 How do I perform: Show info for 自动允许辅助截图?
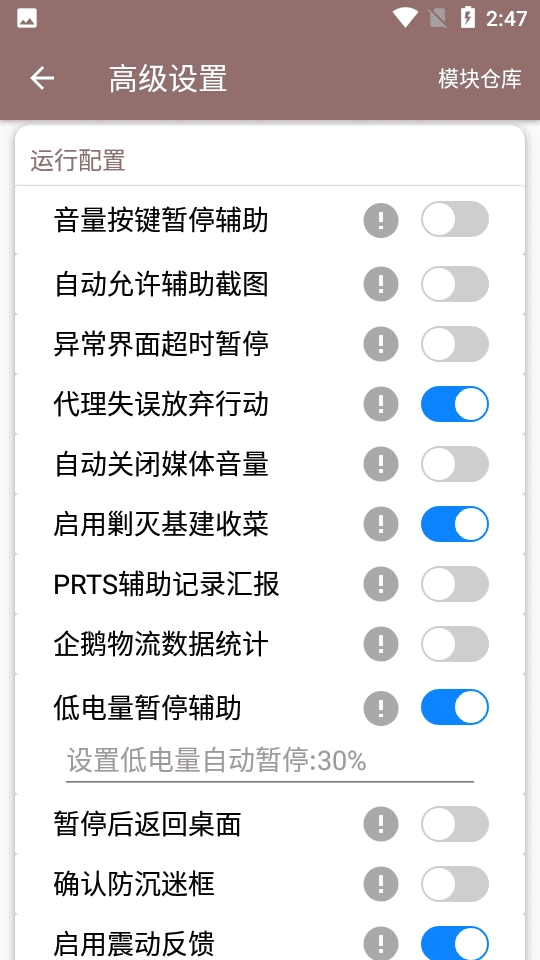(381, 284)
